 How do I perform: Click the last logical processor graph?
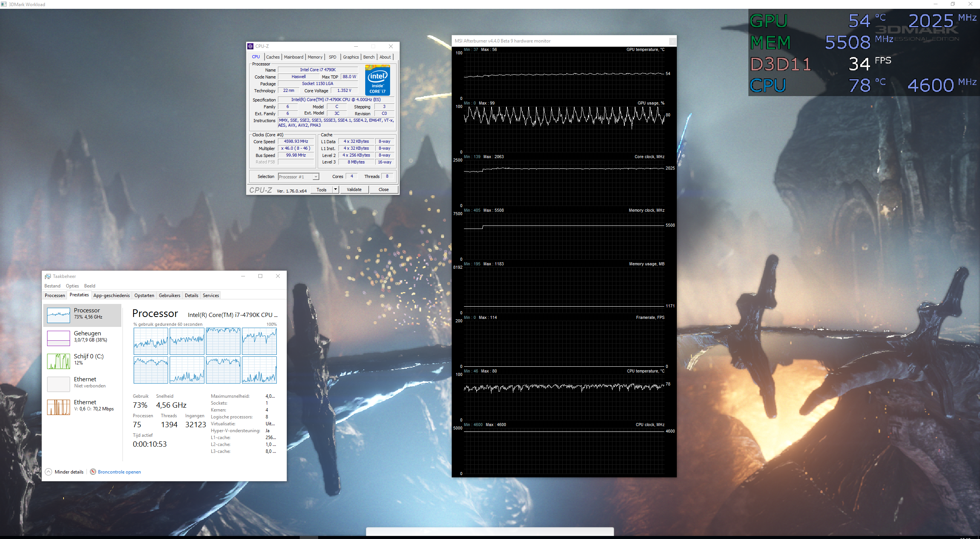pos(259,370)
